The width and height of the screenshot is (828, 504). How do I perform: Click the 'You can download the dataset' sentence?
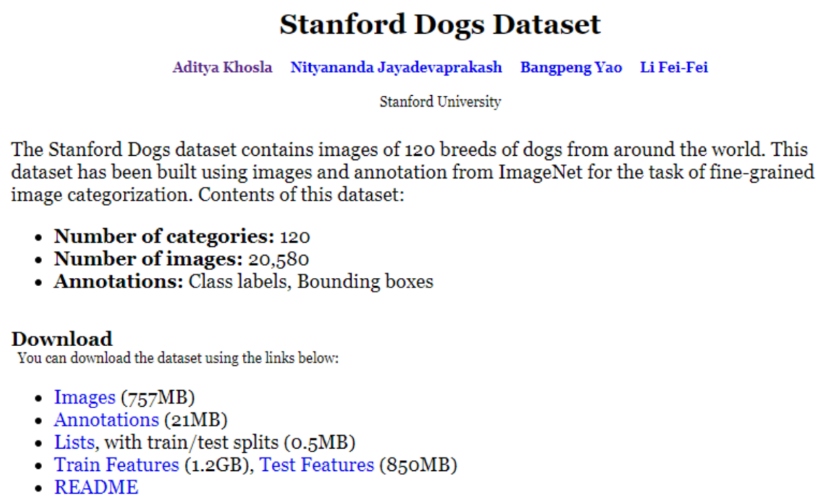click(179, 359)
